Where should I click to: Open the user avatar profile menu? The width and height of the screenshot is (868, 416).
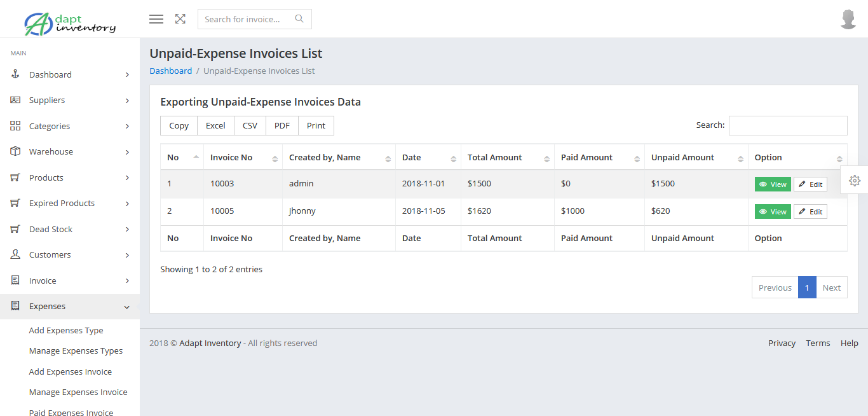848,19
